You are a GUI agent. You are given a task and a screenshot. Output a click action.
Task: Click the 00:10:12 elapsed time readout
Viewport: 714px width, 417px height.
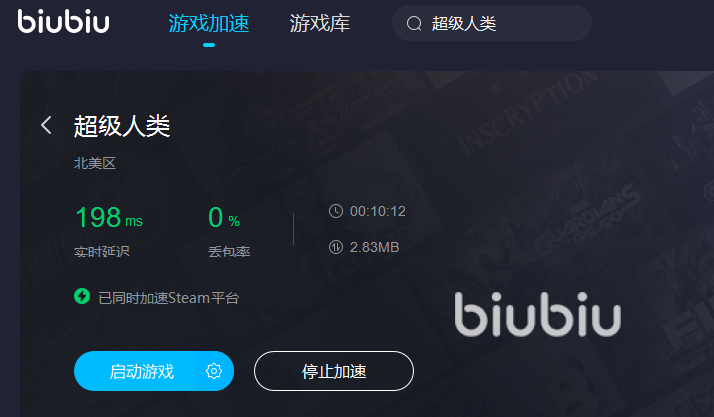[x=377, y=211]
